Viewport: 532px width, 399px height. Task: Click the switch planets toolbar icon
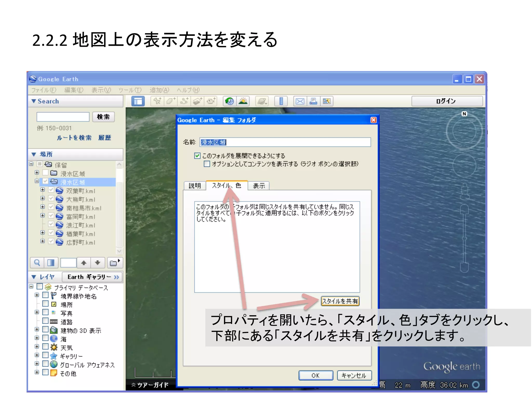pyautogui.click(x=262, y=101)
